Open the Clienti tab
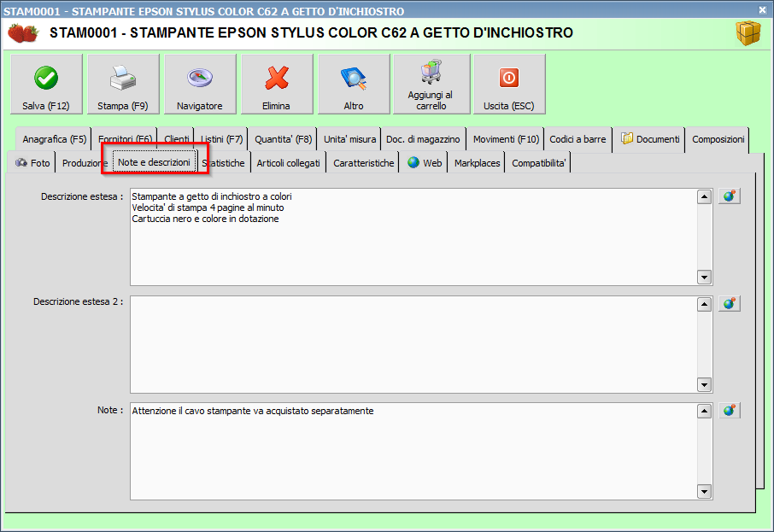Screen dimensions: 774x532 (x=176, y=140)
